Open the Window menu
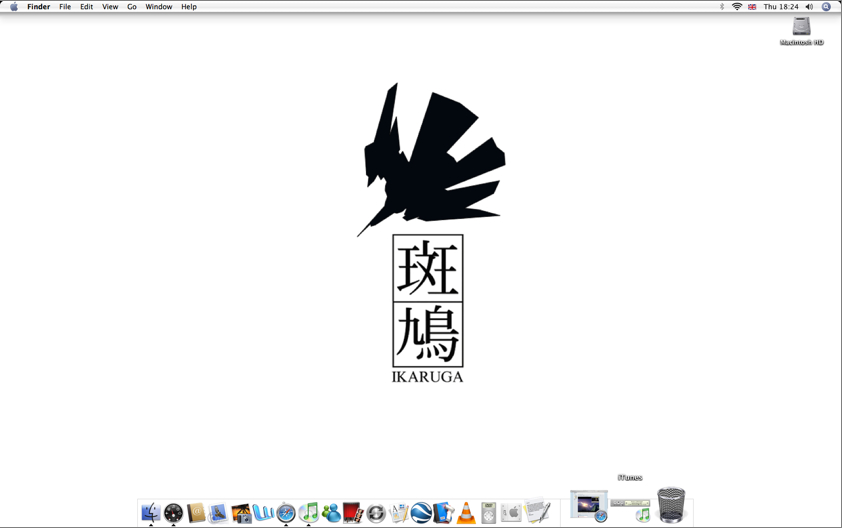The image size is (842, 528). pos(158,7)
